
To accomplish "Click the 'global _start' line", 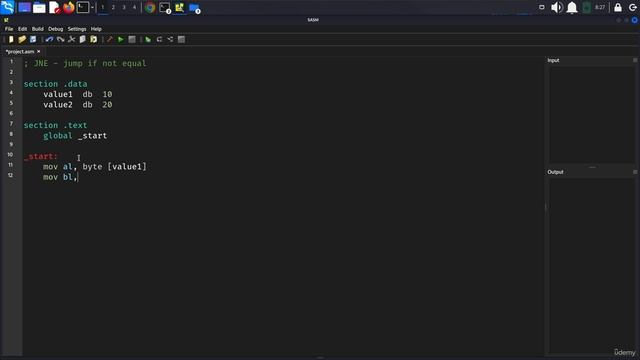I will coord(75,136).
